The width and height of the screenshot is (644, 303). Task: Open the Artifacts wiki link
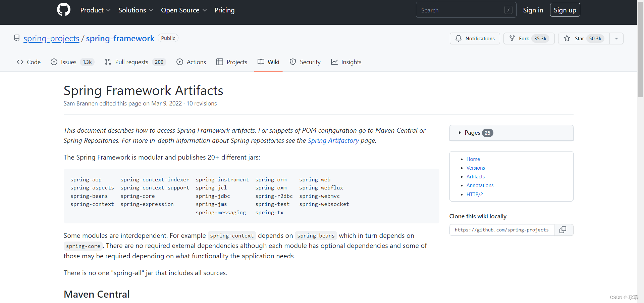(x=476, y=177)
